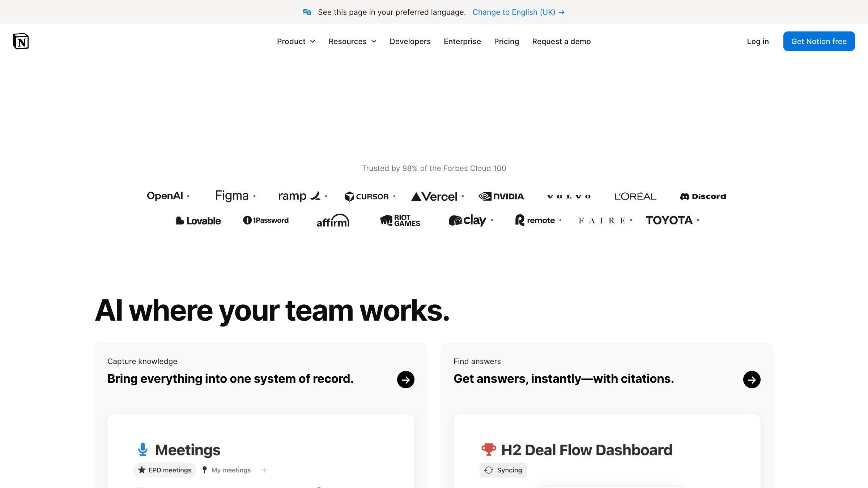The height and width of the screenshot is (488, 868).
Task: Click the Figma logo
Action: (232, 196)
